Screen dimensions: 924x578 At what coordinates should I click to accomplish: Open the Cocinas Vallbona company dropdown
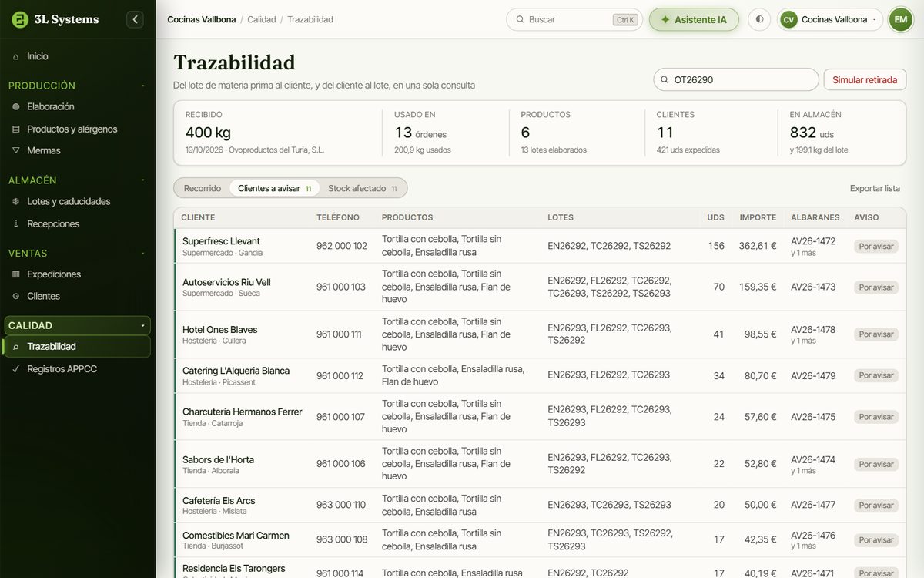click(830, 19)
